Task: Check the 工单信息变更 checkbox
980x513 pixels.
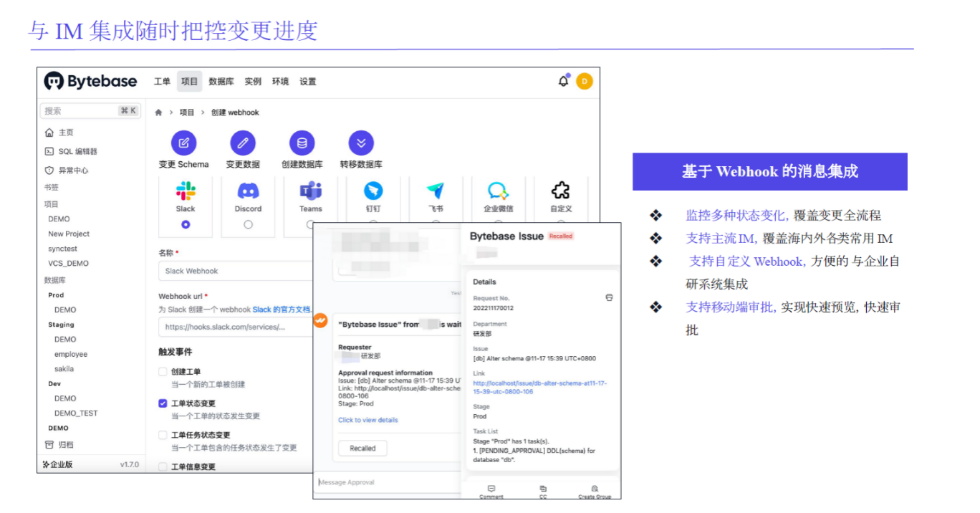Action: click(x=163, y=466)
